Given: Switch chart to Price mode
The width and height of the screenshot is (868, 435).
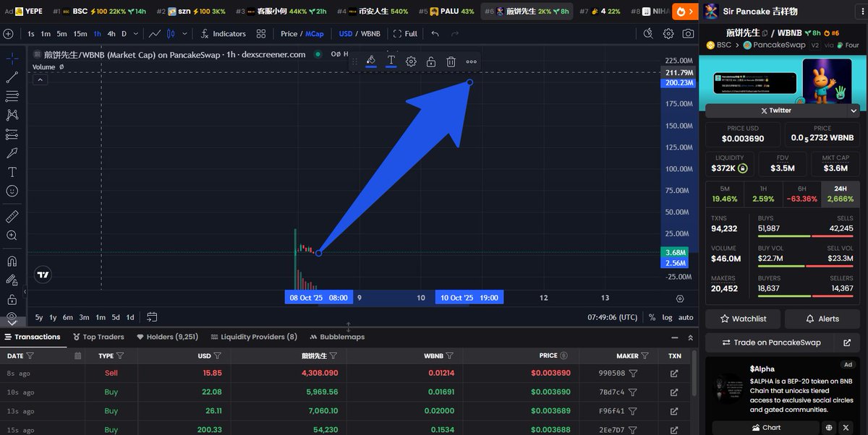Looking at the screenshot, I should 289,34.
